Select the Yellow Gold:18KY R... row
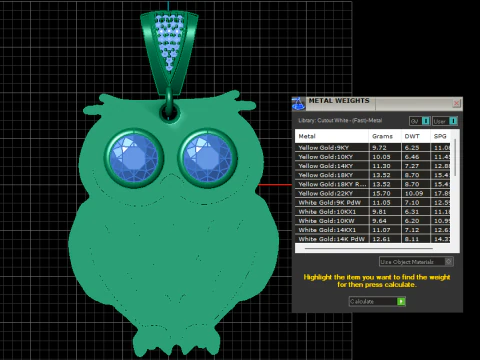The image size is (480, 360). [372, 184]
